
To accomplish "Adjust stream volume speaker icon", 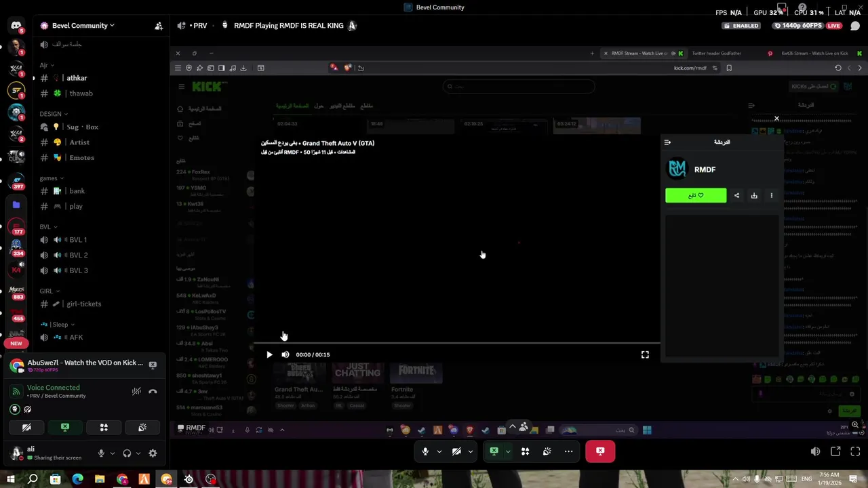I will 815,451.
